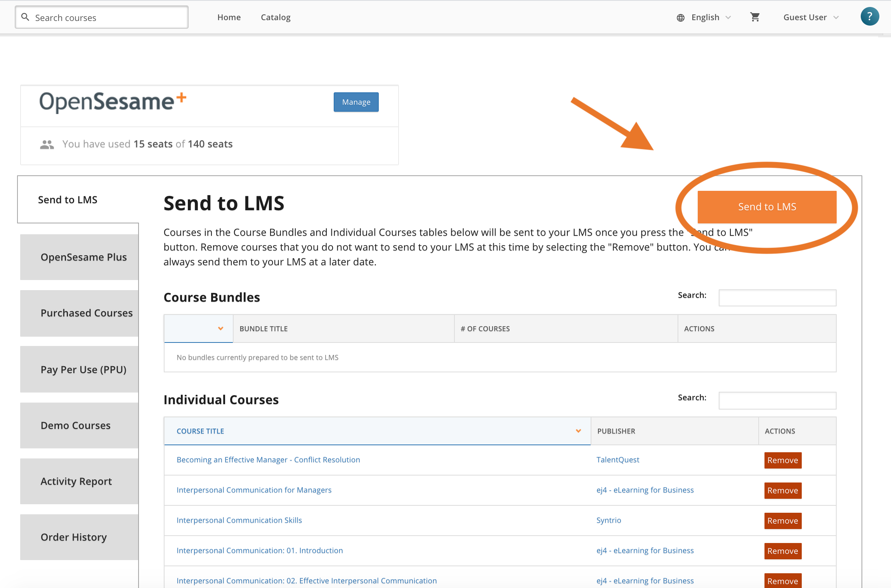
Task: Click the seats people icon
Action: (x=47, y=144)
